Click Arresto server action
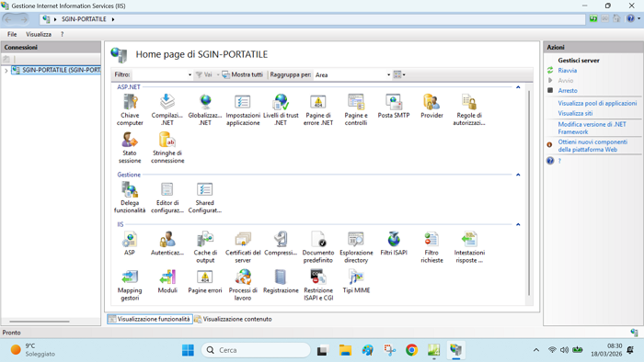Viewport: 644px width, 362px height. click(x=568, y=91)
